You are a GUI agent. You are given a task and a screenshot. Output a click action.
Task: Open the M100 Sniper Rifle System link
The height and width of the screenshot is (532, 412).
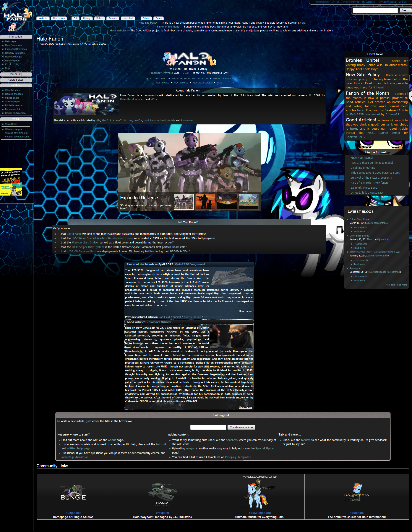pyautogui.click(x=88, y=247)
